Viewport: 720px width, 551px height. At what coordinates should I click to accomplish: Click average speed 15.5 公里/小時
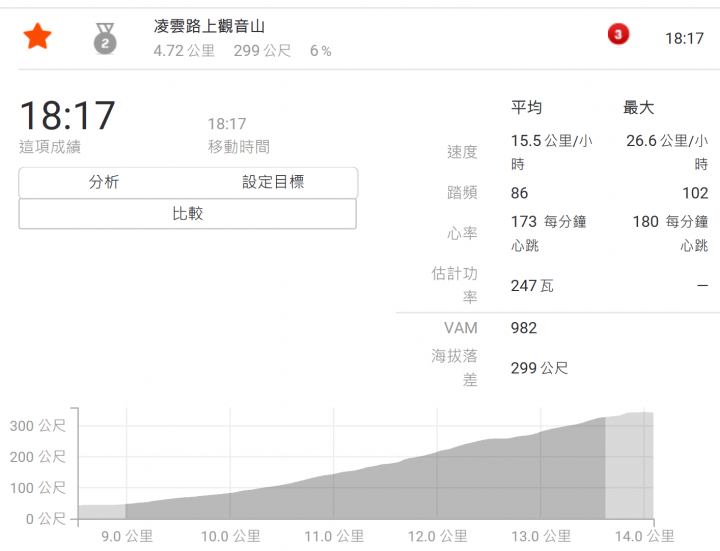coord(551,152)
